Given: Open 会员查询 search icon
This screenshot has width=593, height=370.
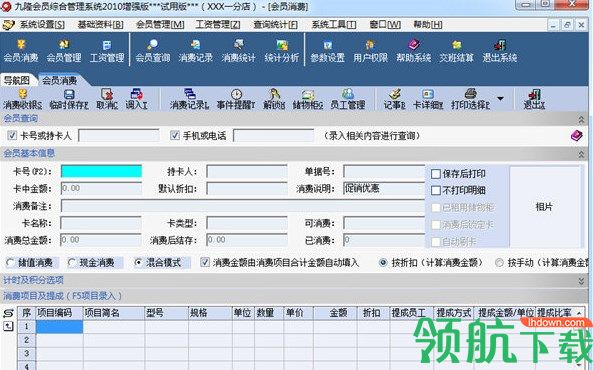Looking at the screenshot, I should click(x=152, y=51).
